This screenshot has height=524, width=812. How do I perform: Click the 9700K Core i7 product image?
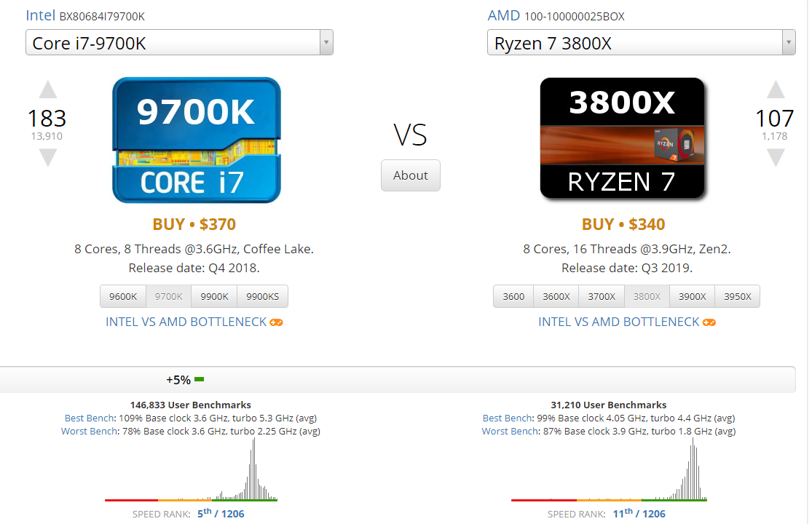pyautogui.click(x=197, y=140)
